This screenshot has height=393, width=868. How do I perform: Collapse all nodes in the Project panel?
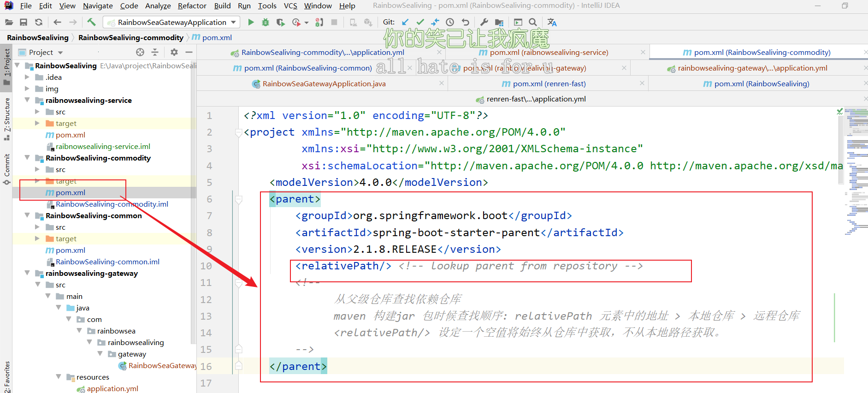[x=155, y=52]
